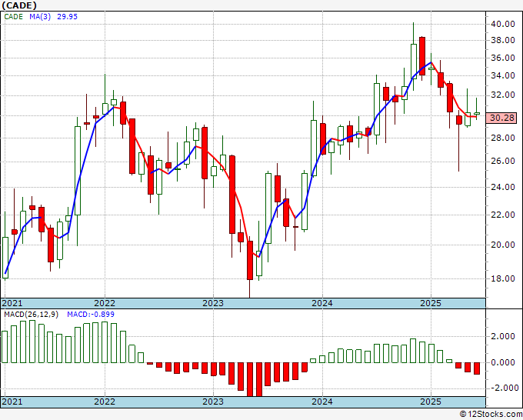The height and width of the screenshot is (420, 523).
Task: Click the 28.00 price axis label
Action: pyautogui.click(x=503, y=138)
